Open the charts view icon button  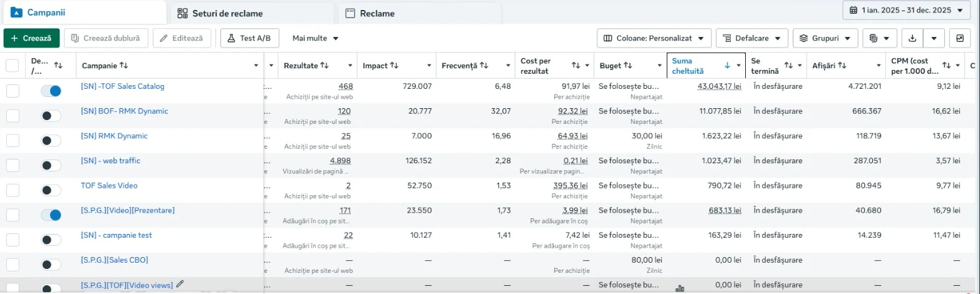tap(960, 38)
